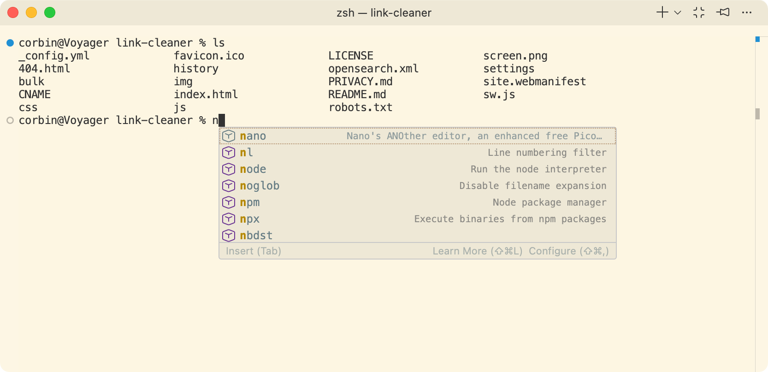Click the cube icon beside node

(229, 169)
